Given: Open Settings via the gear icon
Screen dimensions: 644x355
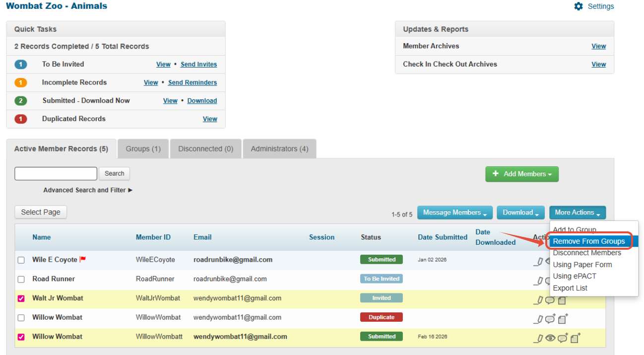Looking at the screenshot, I should point(579,6).
